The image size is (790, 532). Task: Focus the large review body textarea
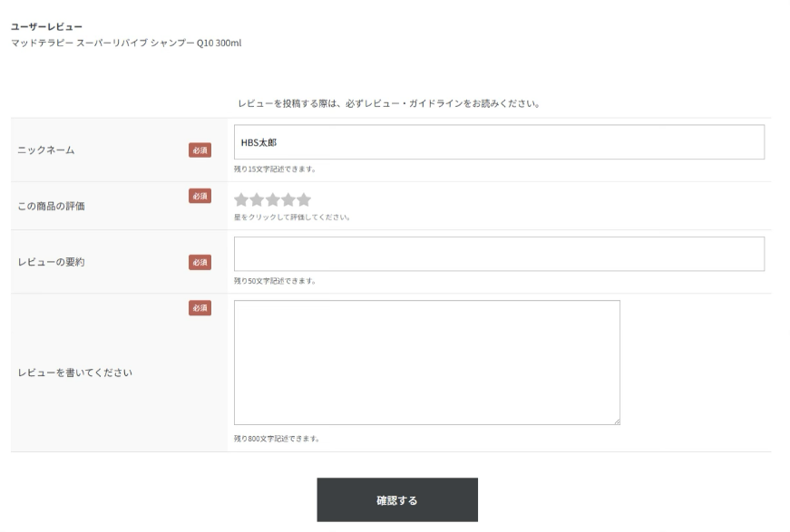(426, 363)
